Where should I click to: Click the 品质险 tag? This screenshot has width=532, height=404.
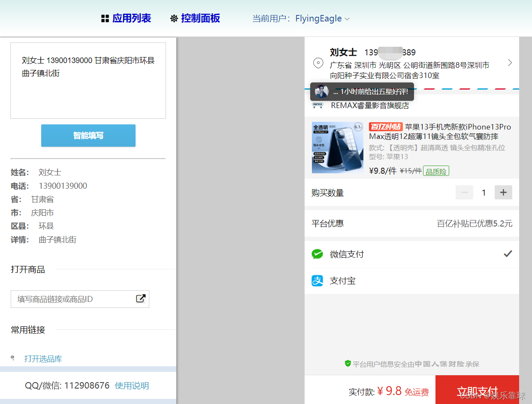(436, 171)
